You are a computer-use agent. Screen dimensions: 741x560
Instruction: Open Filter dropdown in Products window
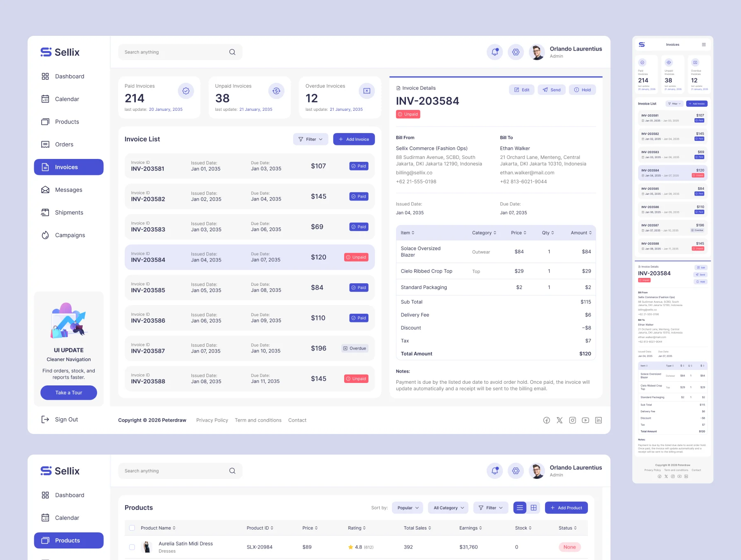(491, 508)
